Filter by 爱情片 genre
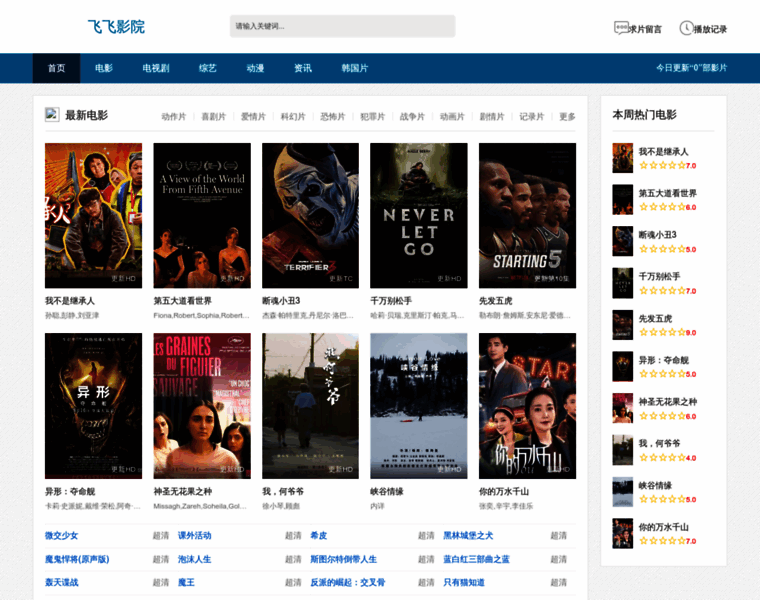760x600 pixels. pos(253,116)
